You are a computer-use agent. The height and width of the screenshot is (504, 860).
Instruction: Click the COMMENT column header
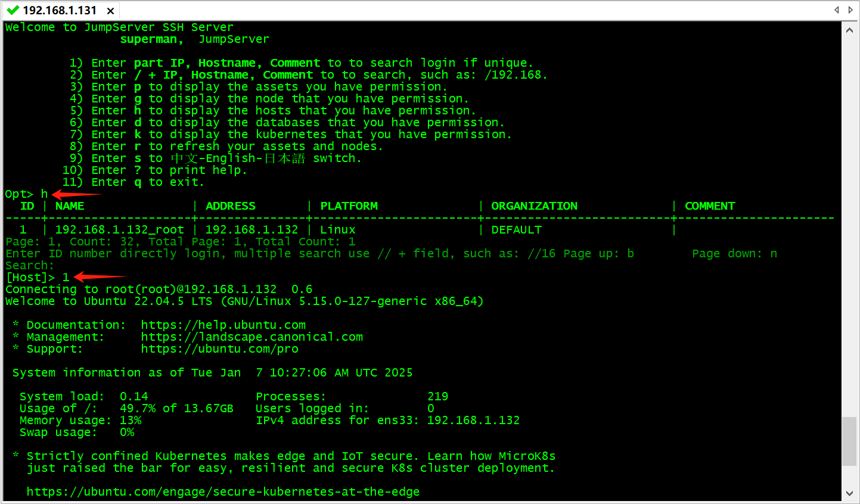(710, 206)
